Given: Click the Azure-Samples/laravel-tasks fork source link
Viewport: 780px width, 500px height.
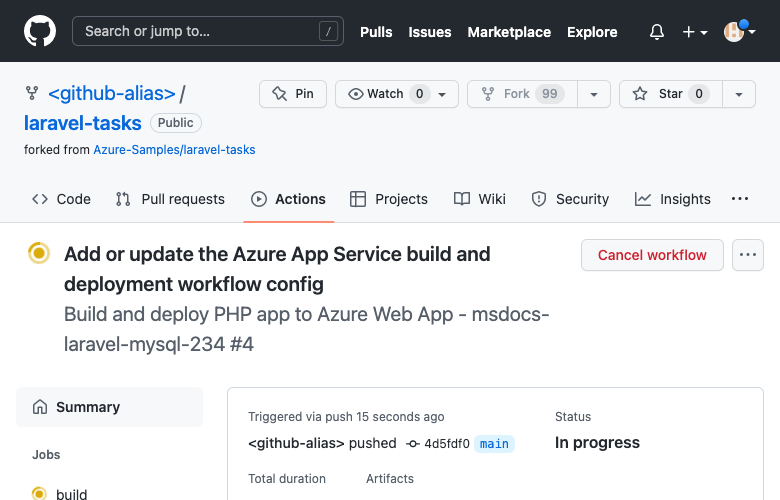Looking at the screenshot, I should pyautogui.click(x=174, y=150).
